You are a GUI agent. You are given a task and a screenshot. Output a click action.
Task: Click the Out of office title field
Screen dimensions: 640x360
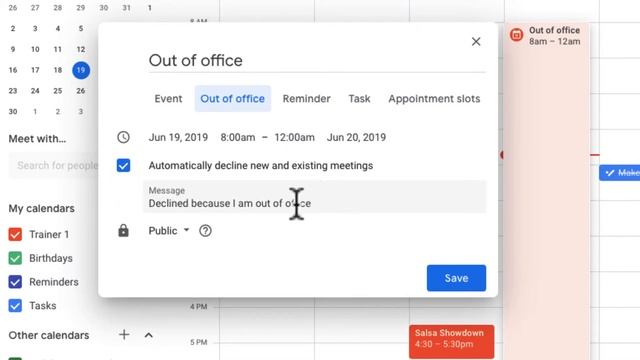[317, 61]
